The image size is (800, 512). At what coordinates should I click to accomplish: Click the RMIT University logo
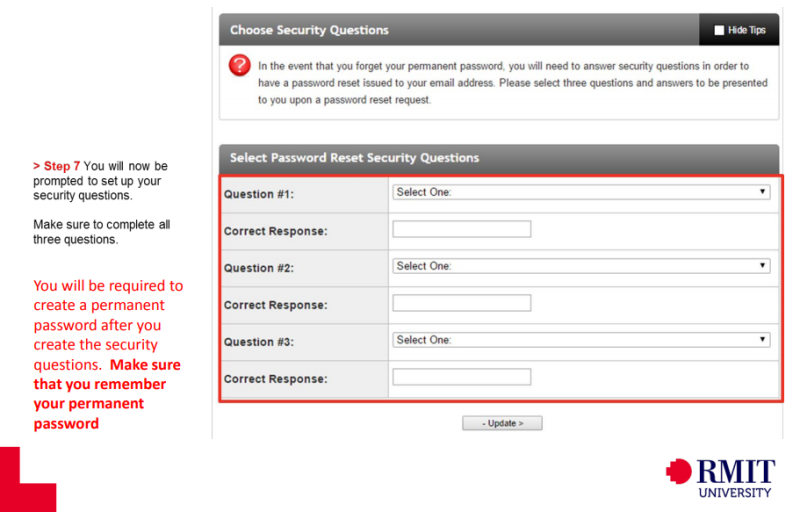click(x=720, y=478)
